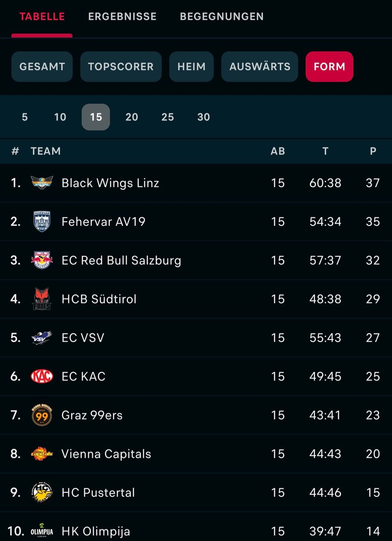Screen dimensions: 392x541
Task: Select the Heim filter button
Action: tap(191, 67)
